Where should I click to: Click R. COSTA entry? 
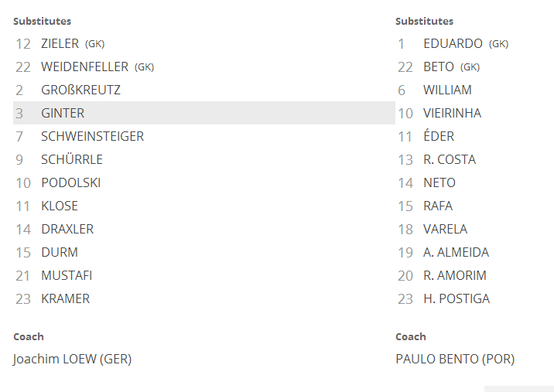click(450, 160)
